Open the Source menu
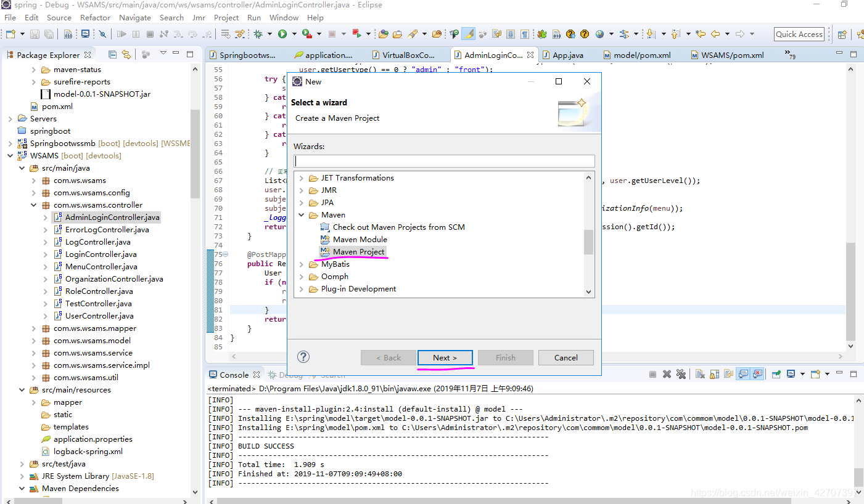Viewport: 864px width, 504px height. (59, 17)
